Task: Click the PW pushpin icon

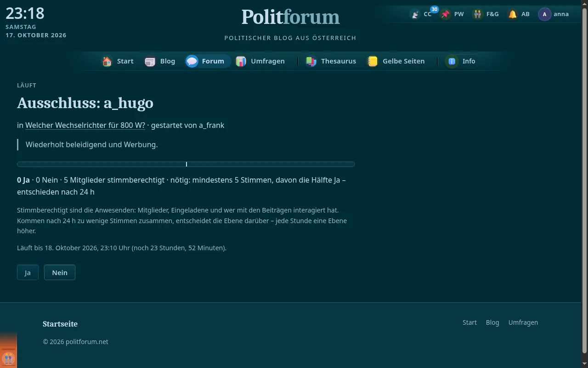Action: click(446, 14)
